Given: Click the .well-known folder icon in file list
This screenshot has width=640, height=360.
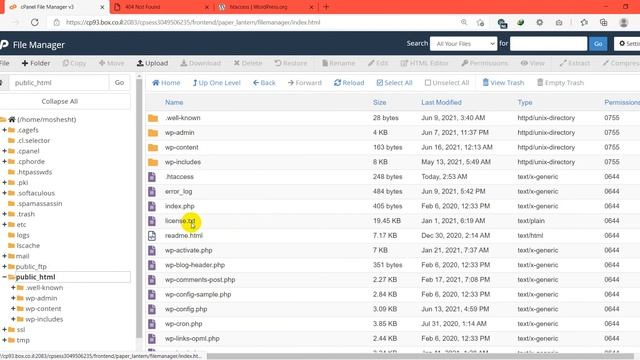Looking at the screenshot, I should pyautogui.click(x=153, y=118).
